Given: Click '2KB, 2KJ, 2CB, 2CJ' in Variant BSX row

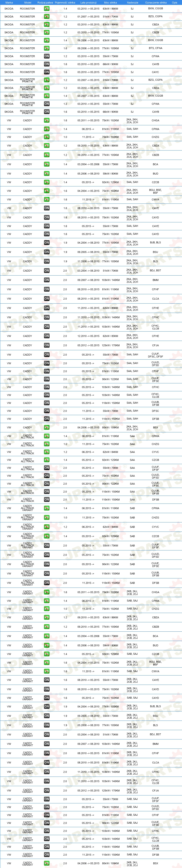Looking at the screenshot, I should [x=132, y=864].
